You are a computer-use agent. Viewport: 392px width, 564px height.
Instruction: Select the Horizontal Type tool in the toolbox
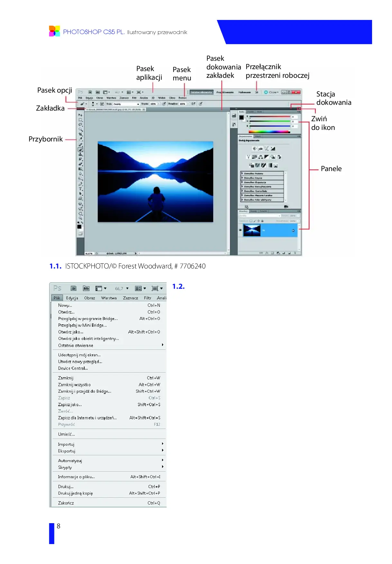80,189
